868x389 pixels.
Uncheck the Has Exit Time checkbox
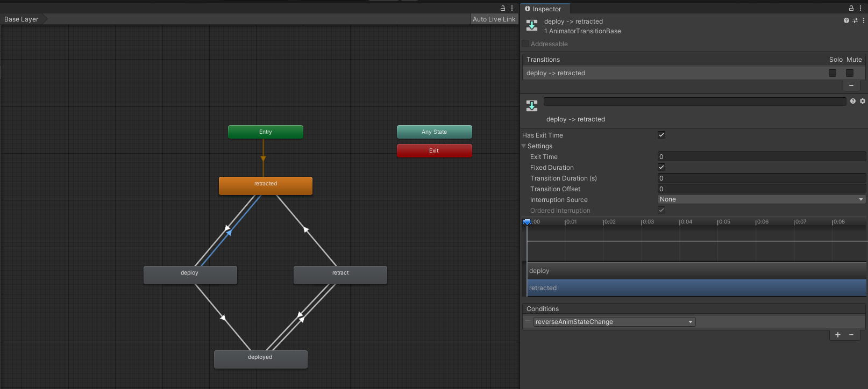[x=661, y=135]
